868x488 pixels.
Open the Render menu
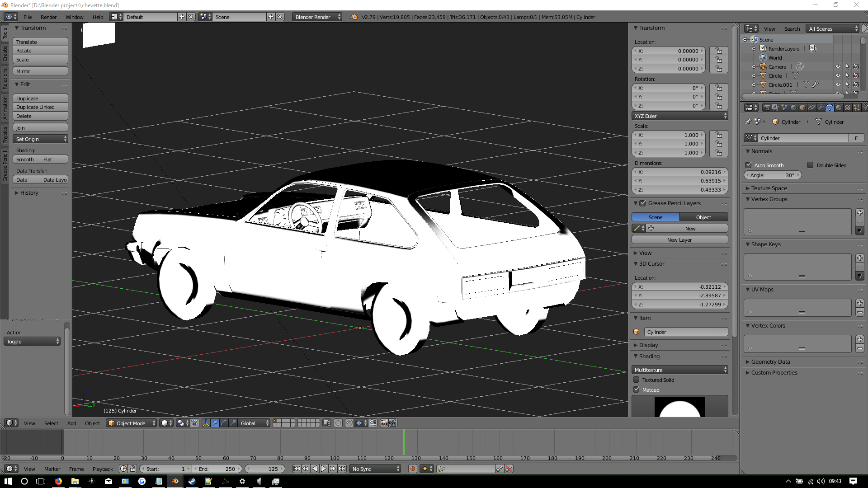pyautogui.click(x=48, y=17)
